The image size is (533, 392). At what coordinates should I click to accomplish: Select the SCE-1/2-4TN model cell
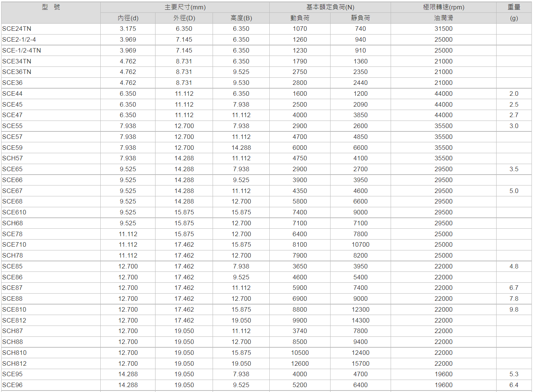click(x=21, y=50)
